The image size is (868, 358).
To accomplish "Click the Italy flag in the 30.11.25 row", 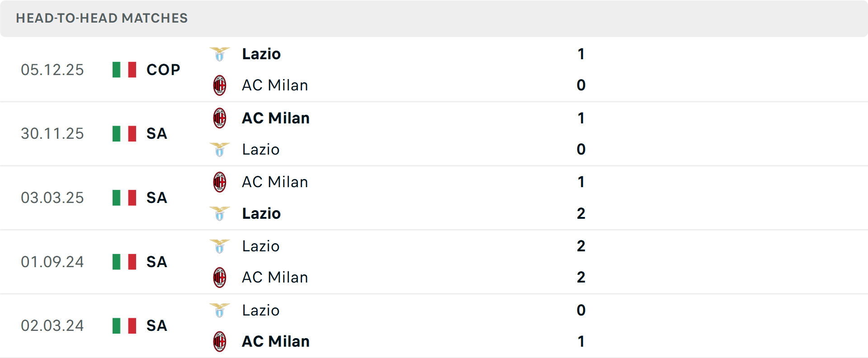I will point(124,134).
